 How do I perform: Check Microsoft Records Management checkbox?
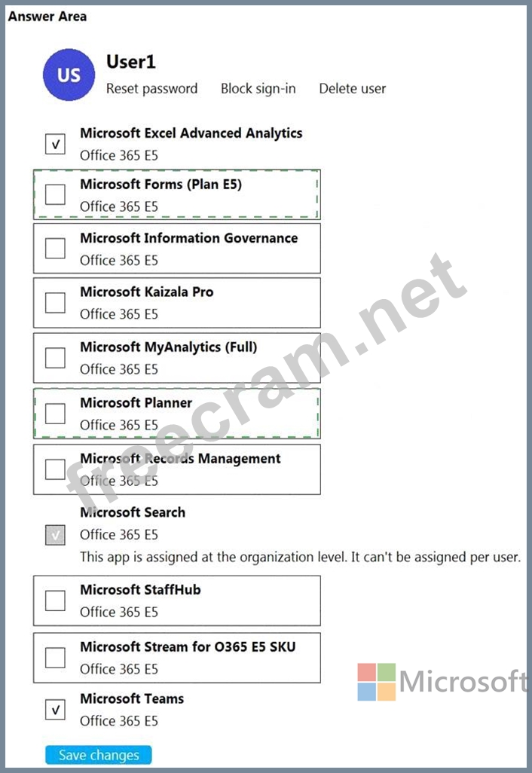click(55, 469)
